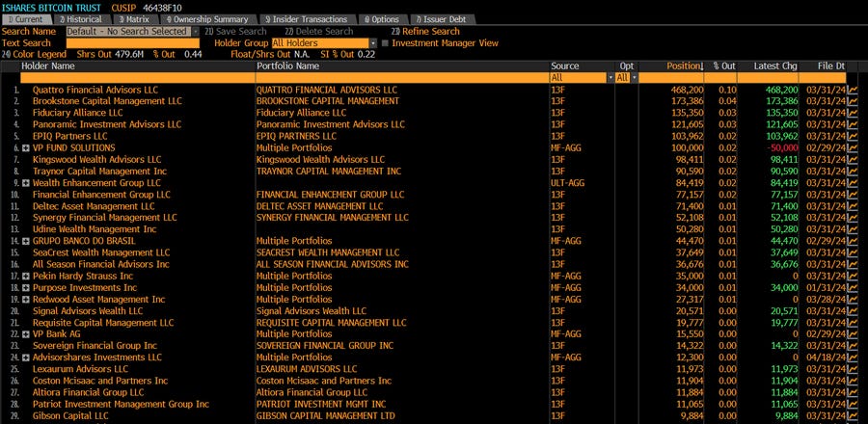Open chart icon for All Season Financial Advisors row
Viewport: 868px width, 424px height.
853,264
